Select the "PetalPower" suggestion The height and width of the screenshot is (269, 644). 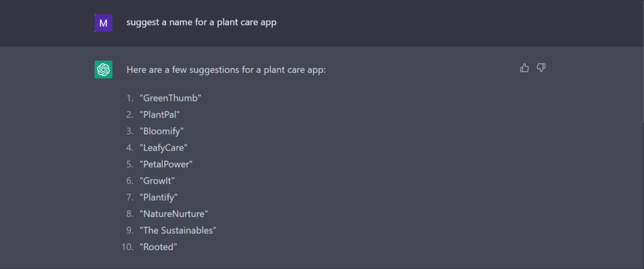click(x=165, y=164)
